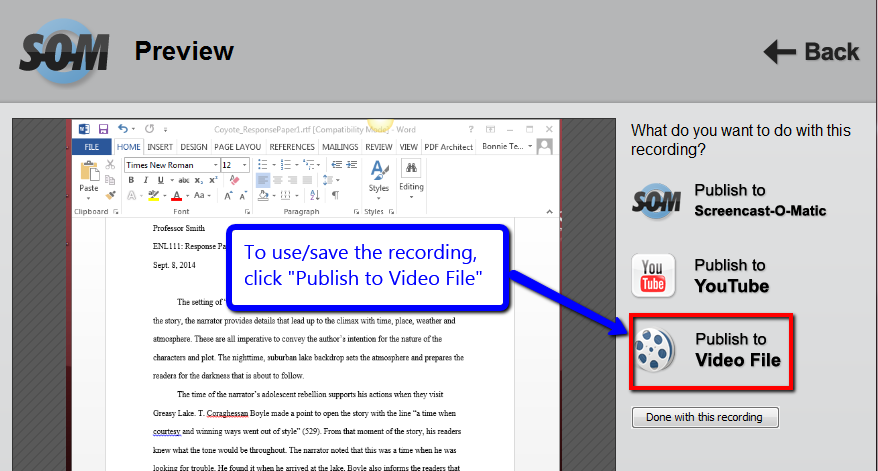Click the Word application icon in title bar
The width and height of the screenshot is (878, 471).
(84, 129)
